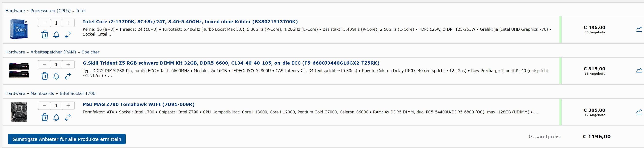
Task: Open price history chart for Intel CPU
Action: [x=639, y=30]
